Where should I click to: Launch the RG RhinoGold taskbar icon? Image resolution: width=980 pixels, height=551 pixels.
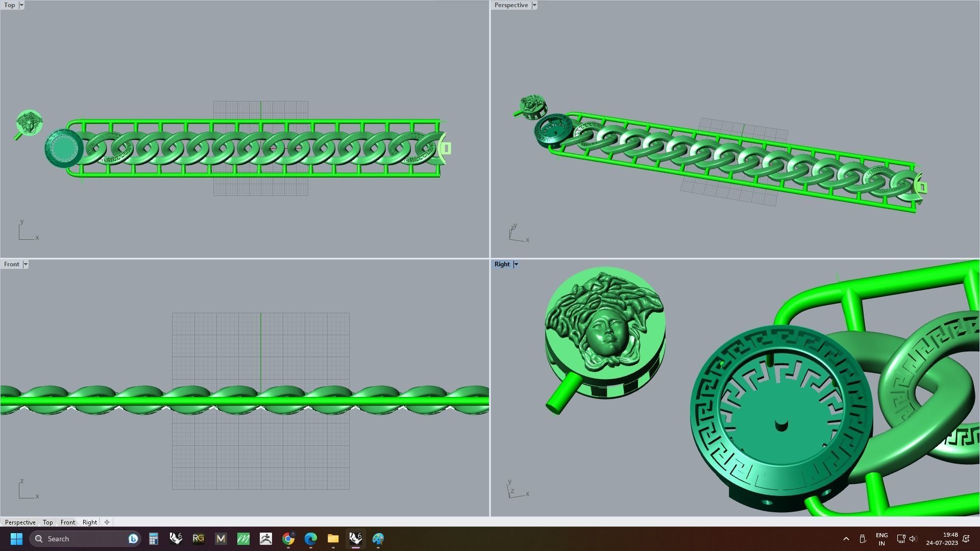point(199,539)
